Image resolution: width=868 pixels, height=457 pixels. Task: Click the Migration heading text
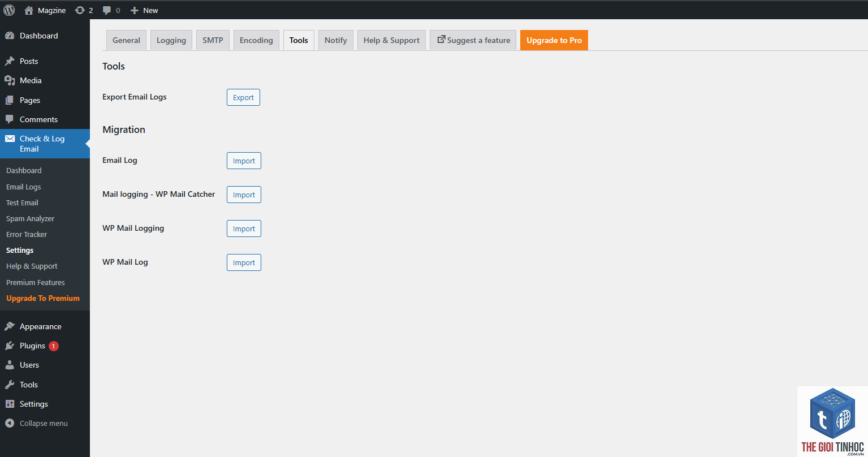tap(124, 130)
